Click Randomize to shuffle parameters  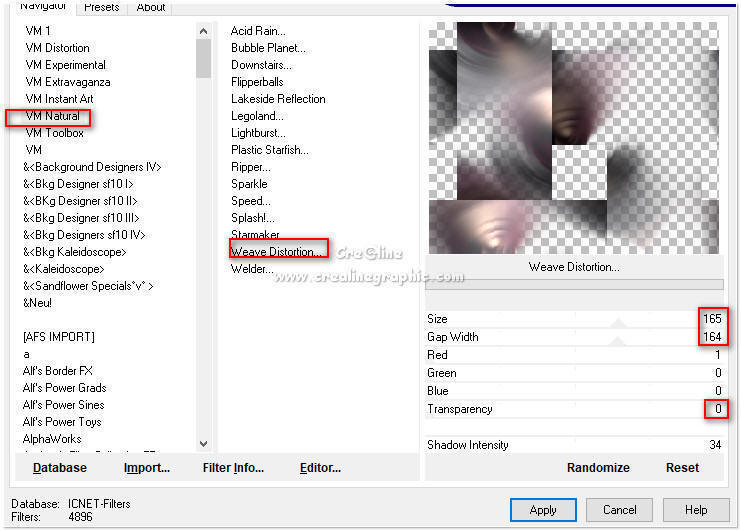pyautogui.click(x=598, y=467)
